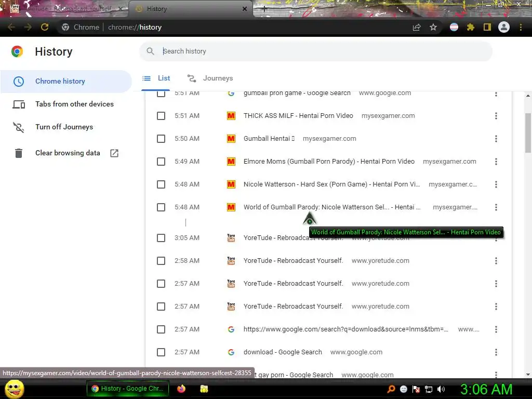Open actions menu for World of Gumball Parody entry

tap(496, 207)
